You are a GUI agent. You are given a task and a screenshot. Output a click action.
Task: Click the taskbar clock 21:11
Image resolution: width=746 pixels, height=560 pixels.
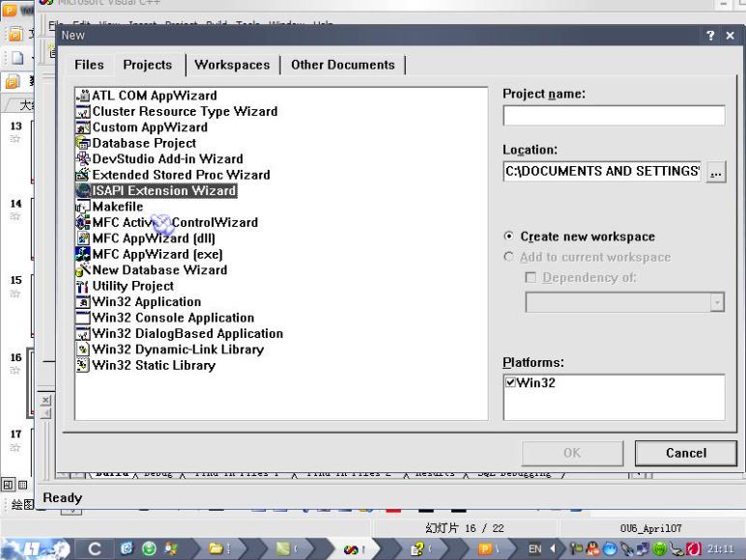(720, 549)
